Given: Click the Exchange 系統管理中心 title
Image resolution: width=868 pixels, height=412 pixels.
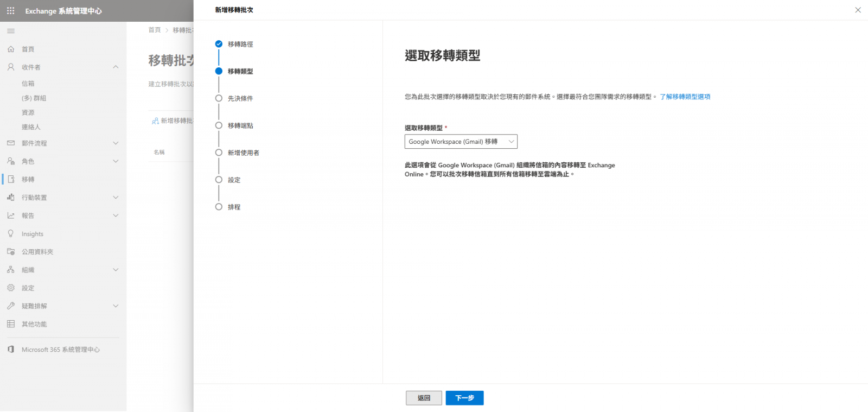Looking at the screenshot, I should click(x=63, y=11).
